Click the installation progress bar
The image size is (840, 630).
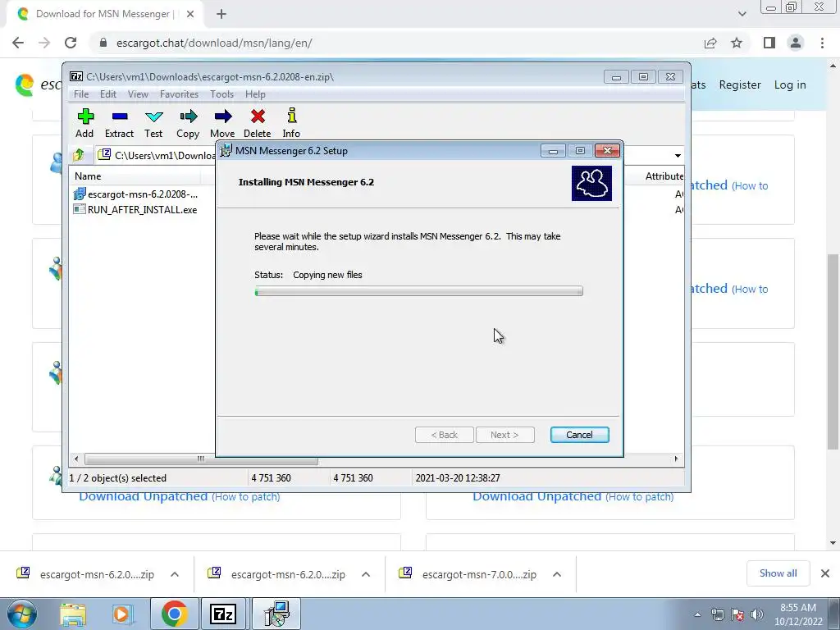419,291
